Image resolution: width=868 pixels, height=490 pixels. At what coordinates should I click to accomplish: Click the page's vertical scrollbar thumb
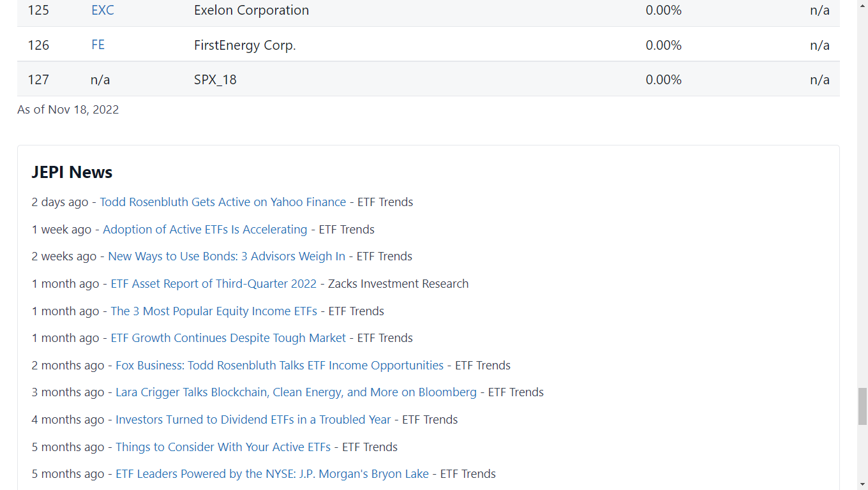[x=862, y=406]
